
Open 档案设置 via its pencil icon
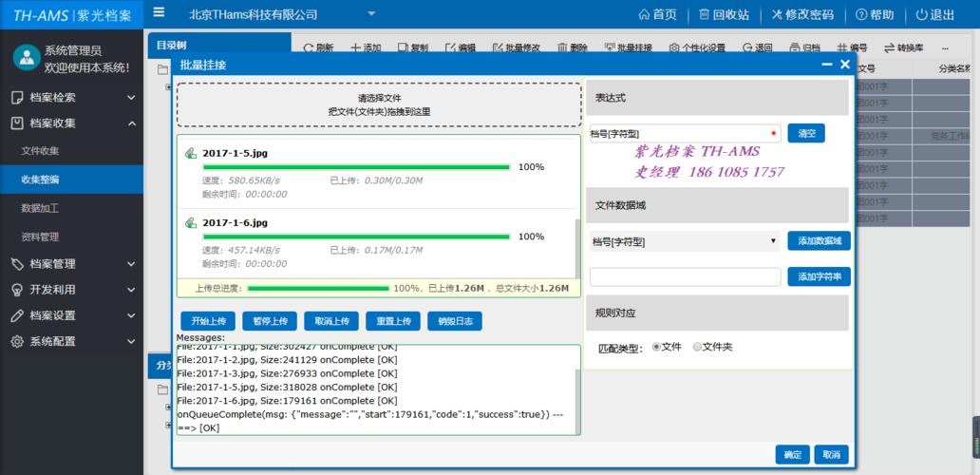(17, 315)
